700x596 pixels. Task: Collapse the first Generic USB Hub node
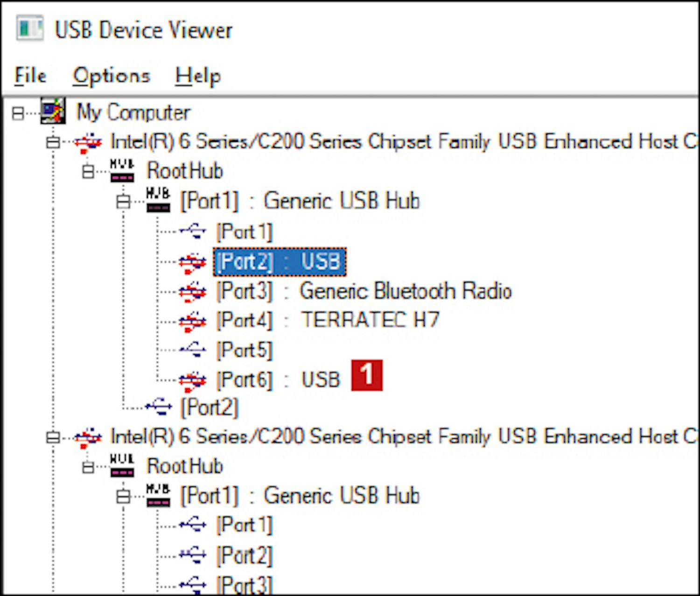(x=123, y=202)
